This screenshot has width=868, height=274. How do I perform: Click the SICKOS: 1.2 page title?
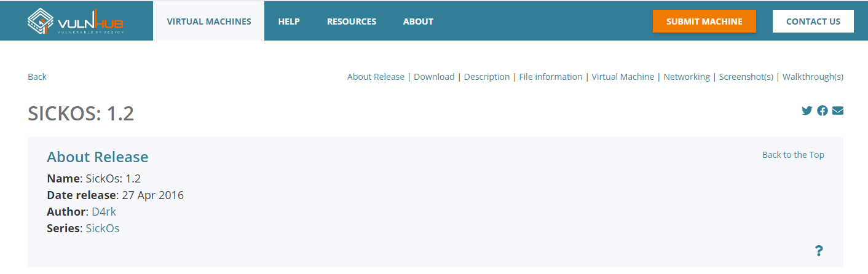point(81,113)
